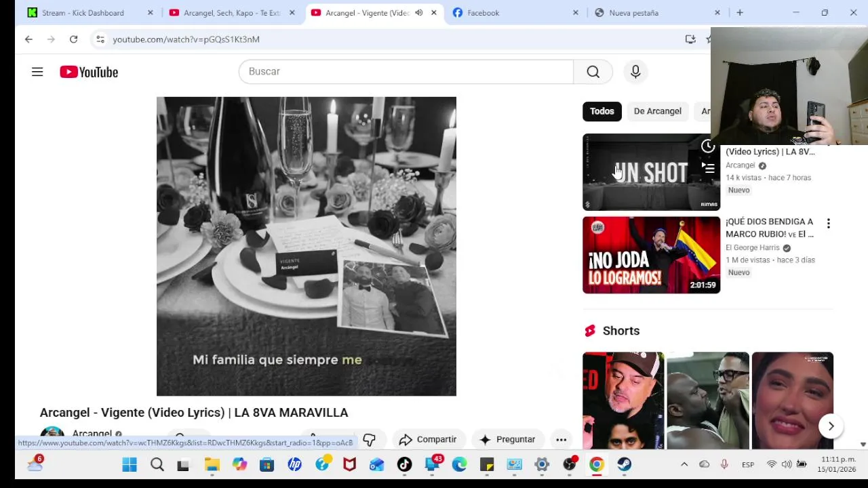Close the Arcangel - Vigente tab
The image size is (868, 488).
pyautogui.click(x=434, y=13)
